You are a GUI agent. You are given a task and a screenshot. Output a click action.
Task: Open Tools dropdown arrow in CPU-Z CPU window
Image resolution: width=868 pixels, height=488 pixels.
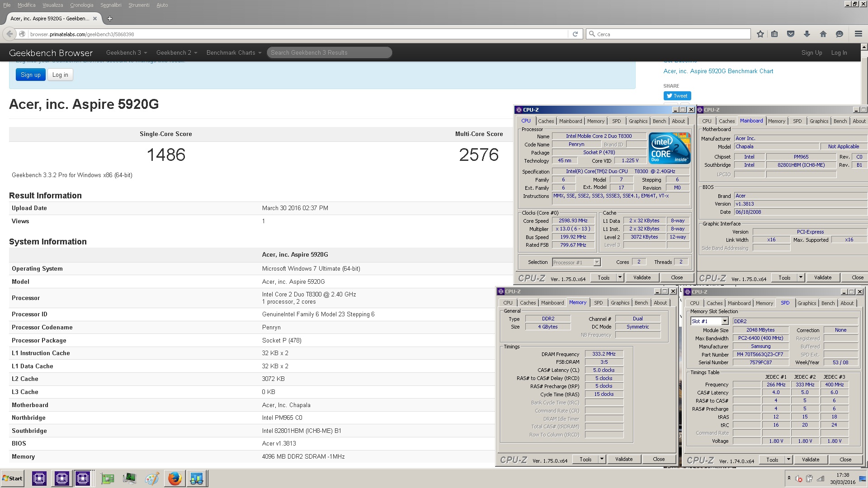[x=620, y=277]
